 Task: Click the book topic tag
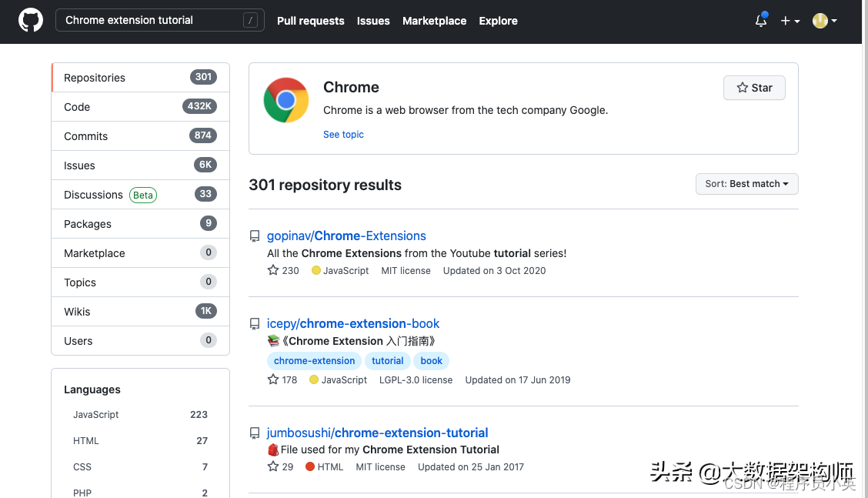pos(431,361)
